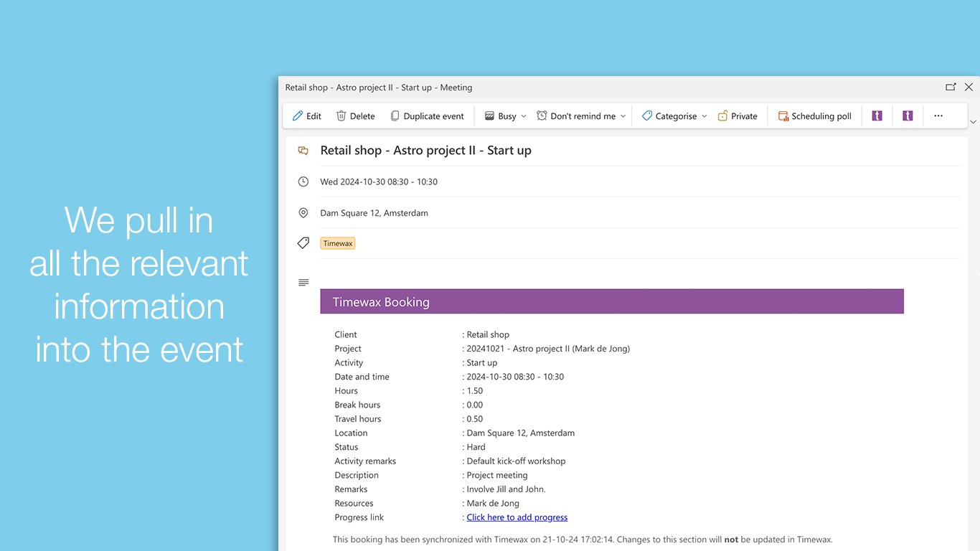Screen dimensions: 980x551
Task: Click the Categorise button
Action: click(x=669, y=116)
